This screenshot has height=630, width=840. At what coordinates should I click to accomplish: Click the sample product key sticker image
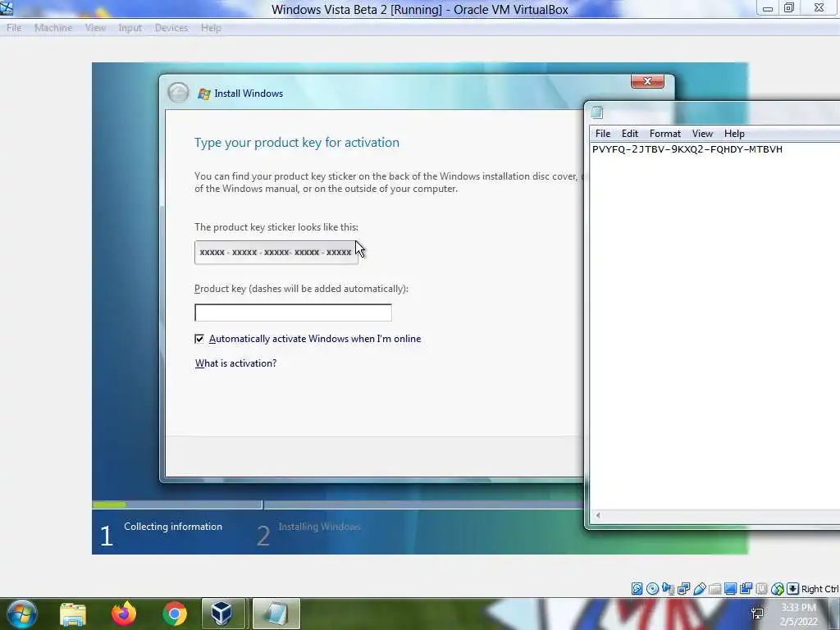[x=276, y=253]
